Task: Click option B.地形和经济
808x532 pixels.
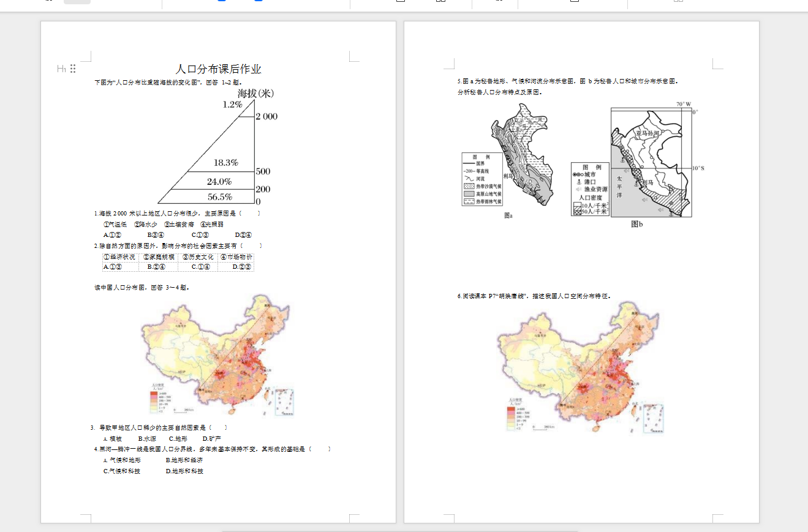Action: coord(184,460)
